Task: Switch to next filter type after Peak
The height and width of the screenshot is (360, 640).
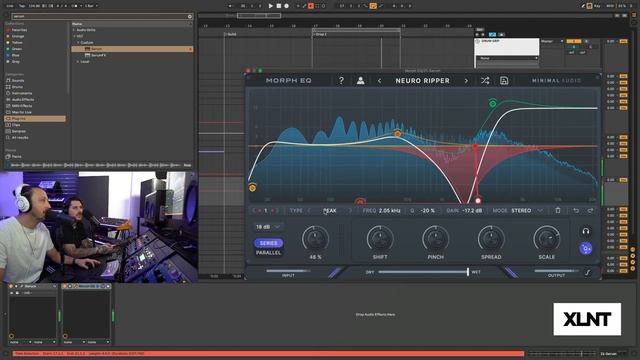Action: tap(350, 211)
